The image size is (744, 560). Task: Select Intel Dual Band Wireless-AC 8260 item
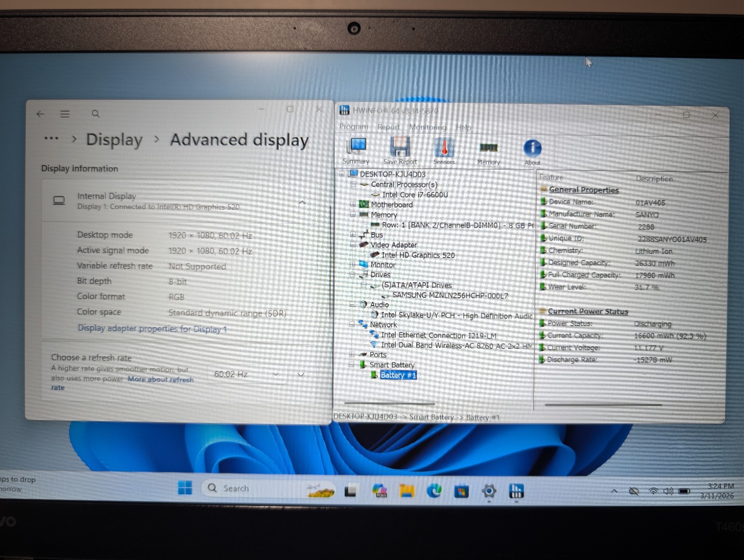pyautogui.click(x=456, y=345)
